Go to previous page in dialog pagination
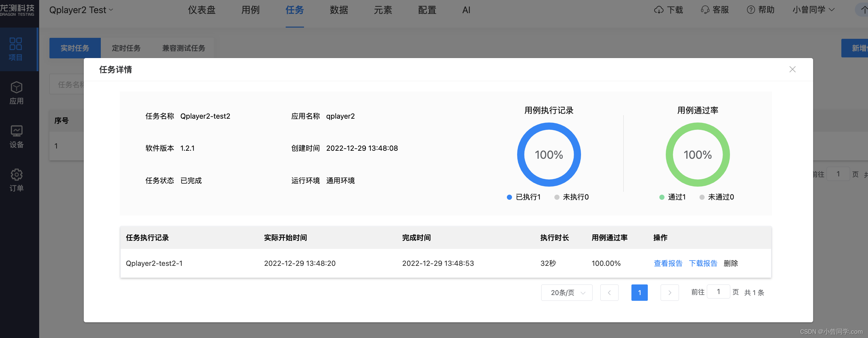The height and width of the screenshot is (338, 868). (609, 292)
